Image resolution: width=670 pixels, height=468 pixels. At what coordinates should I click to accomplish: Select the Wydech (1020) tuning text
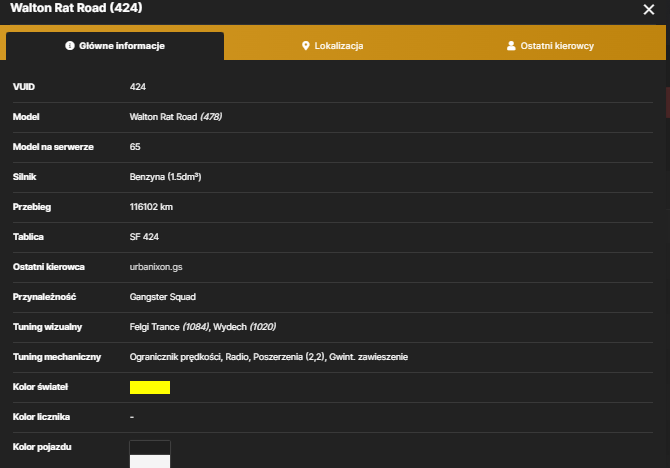(x=244, y=327)
